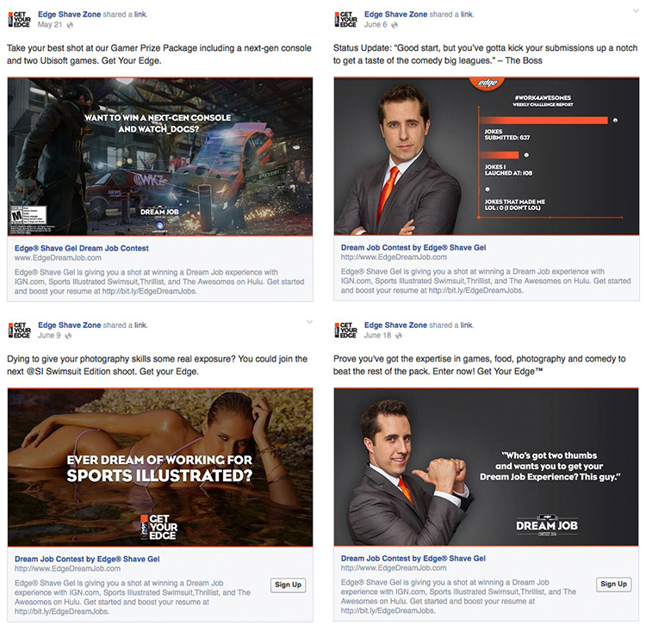Click the Edge profile logo on June 9 post
Image resolution: width=646 pixels, height=644 pixels.
tap(19, 331)
